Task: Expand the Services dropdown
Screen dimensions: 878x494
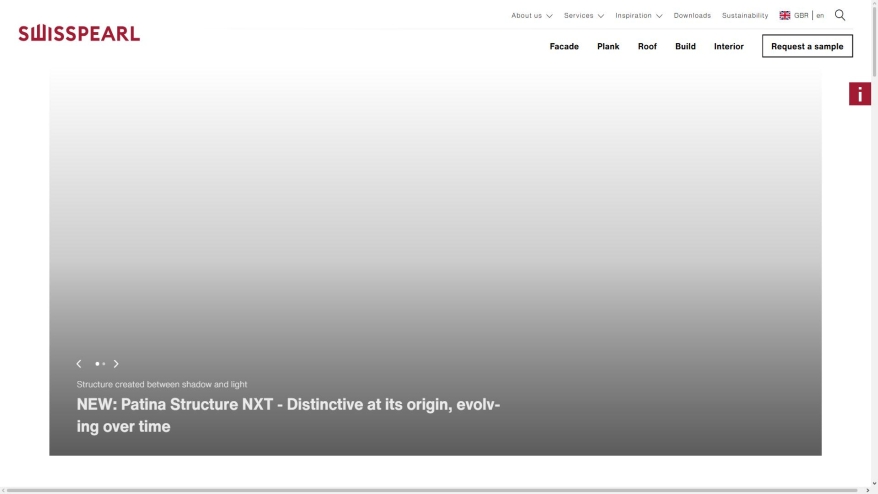Action: 583,16
